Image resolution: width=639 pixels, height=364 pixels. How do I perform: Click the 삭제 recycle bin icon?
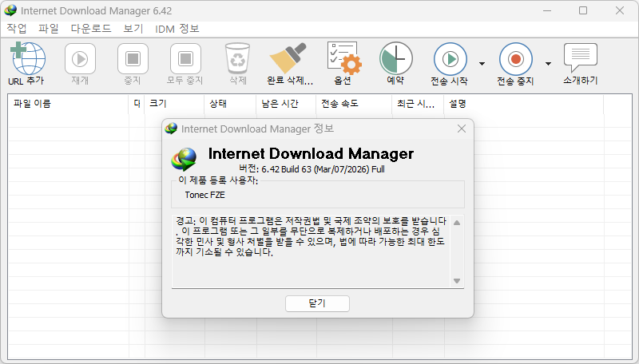(x=237, y=58)
